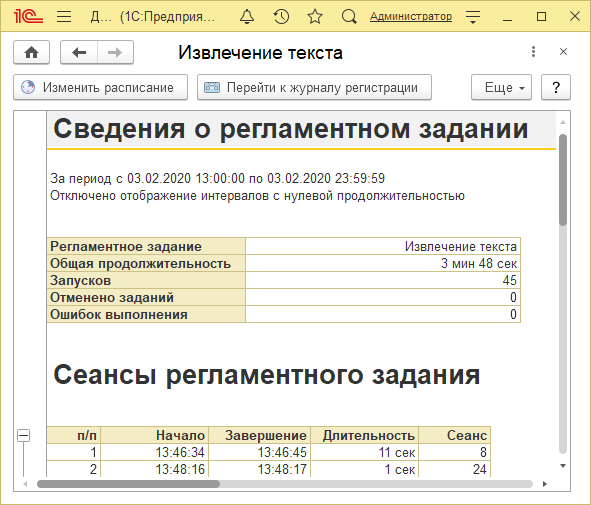Click the Сеанс column header

[x=455, y=435]
